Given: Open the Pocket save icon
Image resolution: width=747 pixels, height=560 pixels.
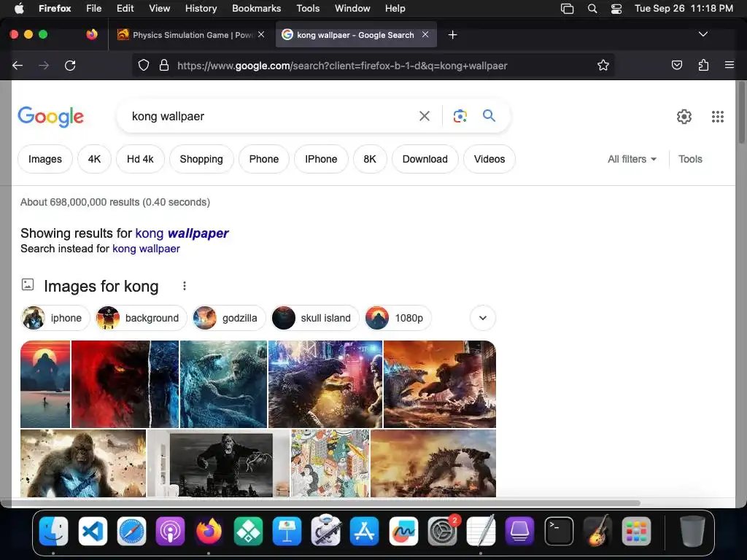Looking at the screenshot, I should (676, 65).
